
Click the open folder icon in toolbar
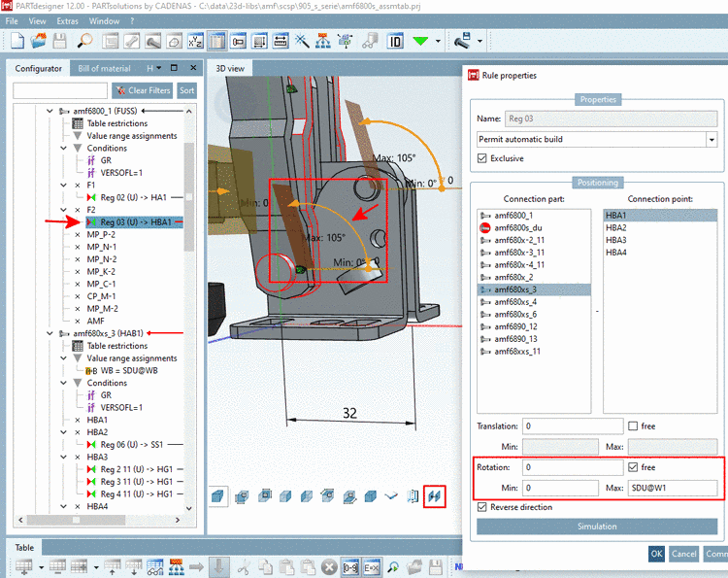click(38, 41)
